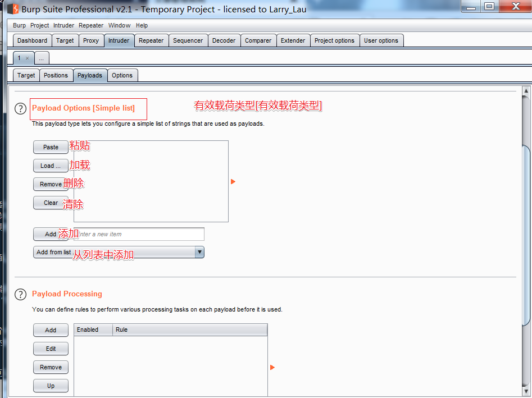The height and width of the screenshot is (398, 532).
Task: Select the Payloads sub-tab
Action: 89,75
